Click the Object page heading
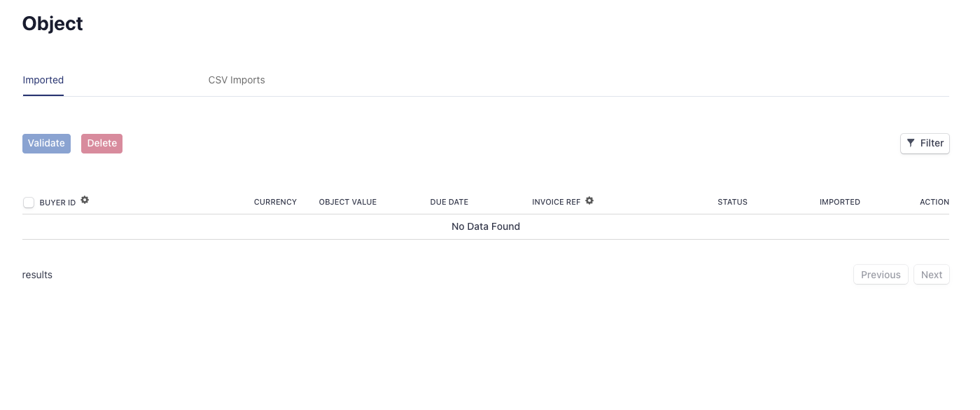 click(x=52, y=24)
